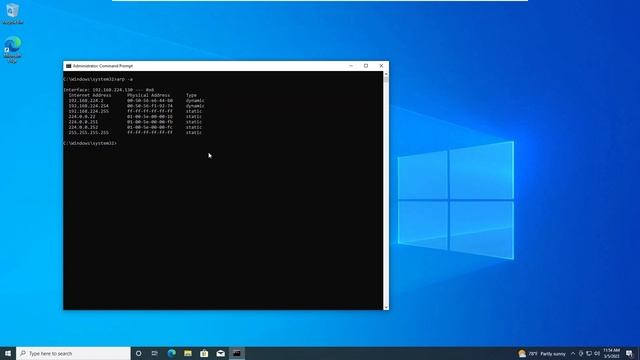This screenshot has height=360, width=640.
Task: Open the taskbar clock and date
Action: tap(611, 353)
